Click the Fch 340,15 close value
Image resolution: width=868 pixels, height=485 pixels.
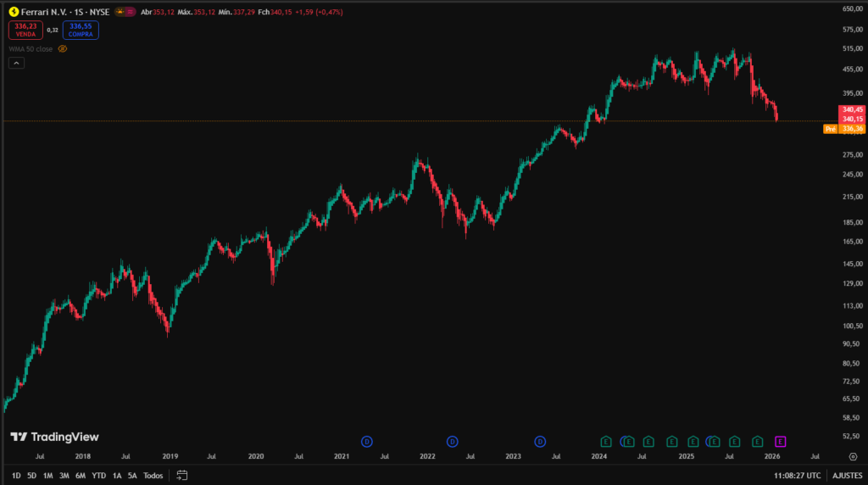(275, 12)
